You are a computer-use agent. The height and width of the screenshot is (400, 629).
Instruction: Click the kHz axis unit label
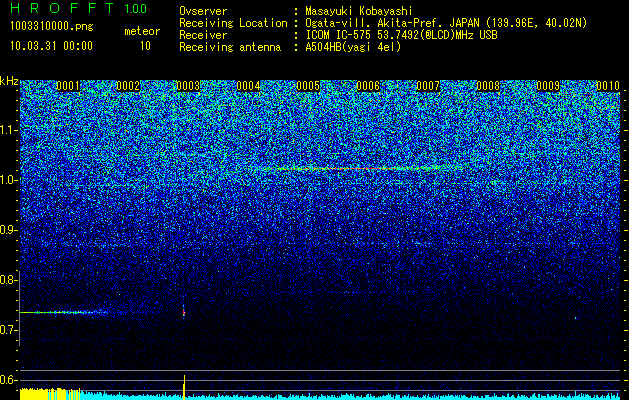click(9, 81)
